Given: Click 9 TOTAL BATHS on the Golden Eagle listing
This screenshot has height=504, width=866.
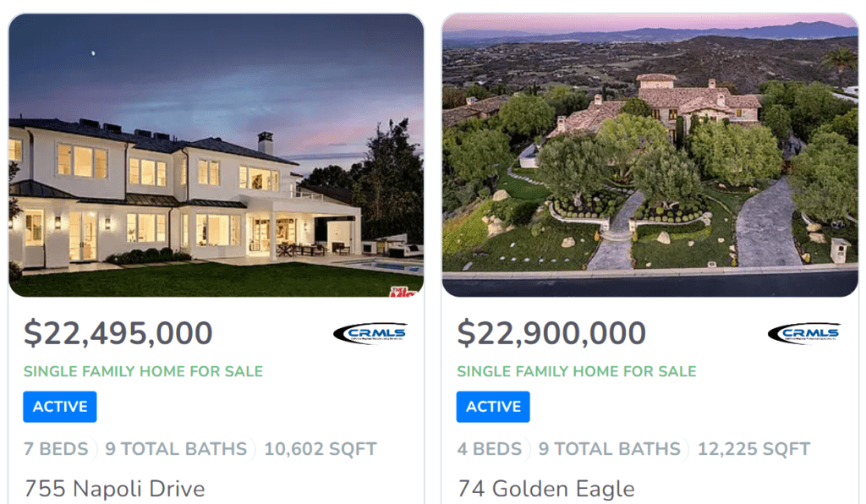Looking at the screenshot, I should point(609,449).
